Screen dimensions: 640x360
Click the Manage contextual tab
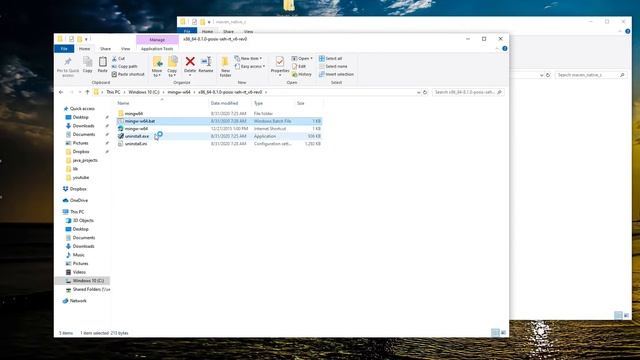click(x=157, y=40)
